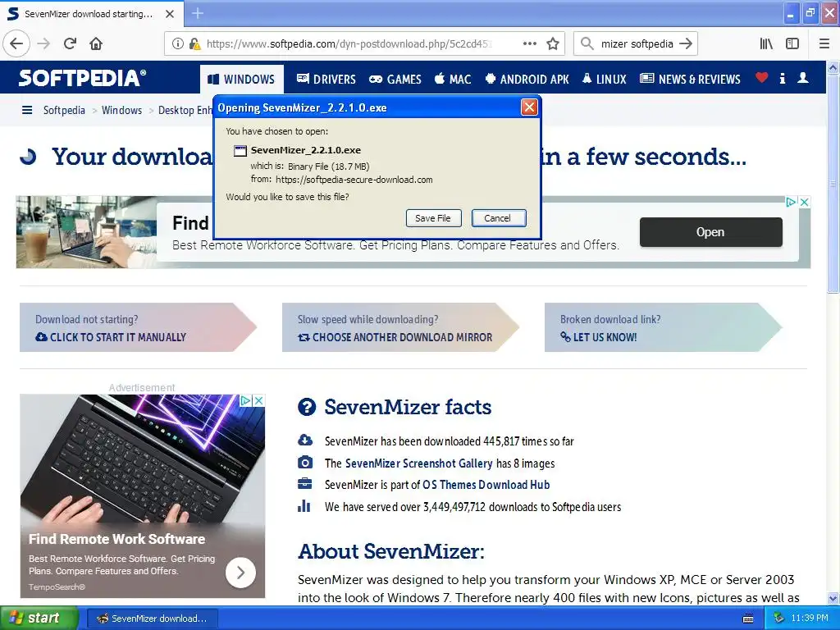
Task: Reload the current page
Action: pos(71,43)
